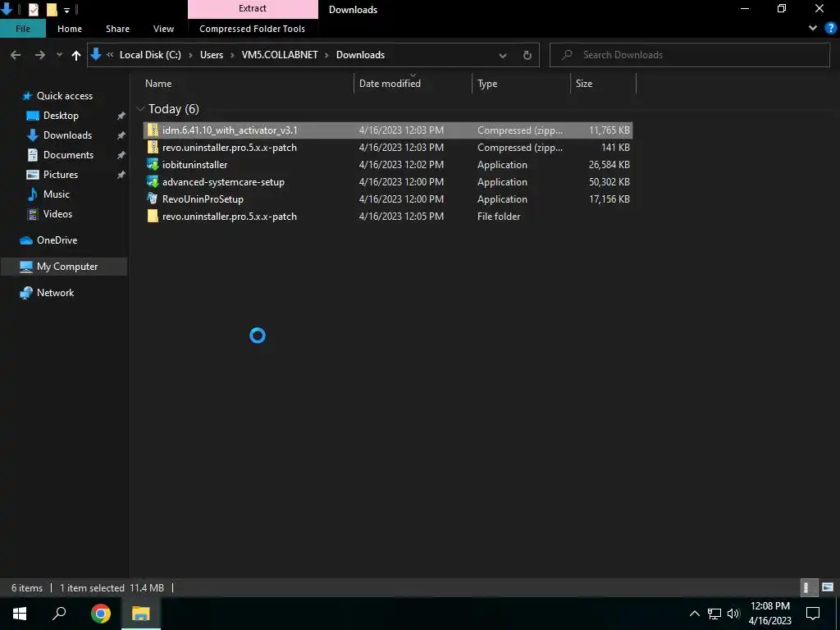
Task: Launch Google Chrome from the taskbar
Action: click(101, 614)
